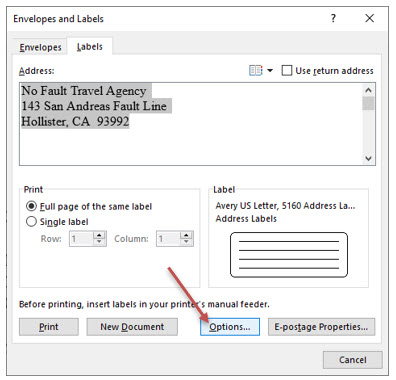The width and height of the screenshot is (396, 380).
Task: Enable the Use return address checkbox
Action: [x=286, y=71]
